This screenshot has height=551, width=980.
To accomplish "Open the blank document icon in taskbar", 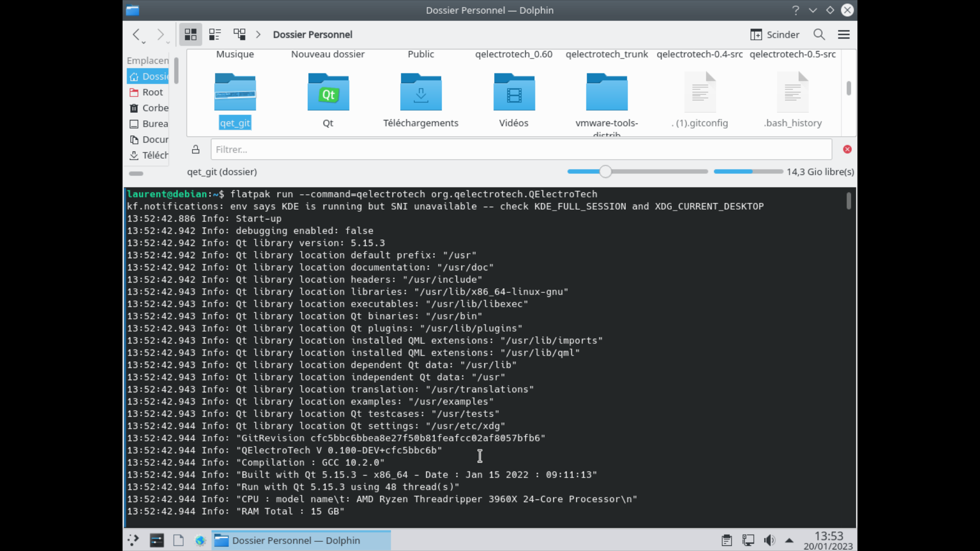I will 178,540.
